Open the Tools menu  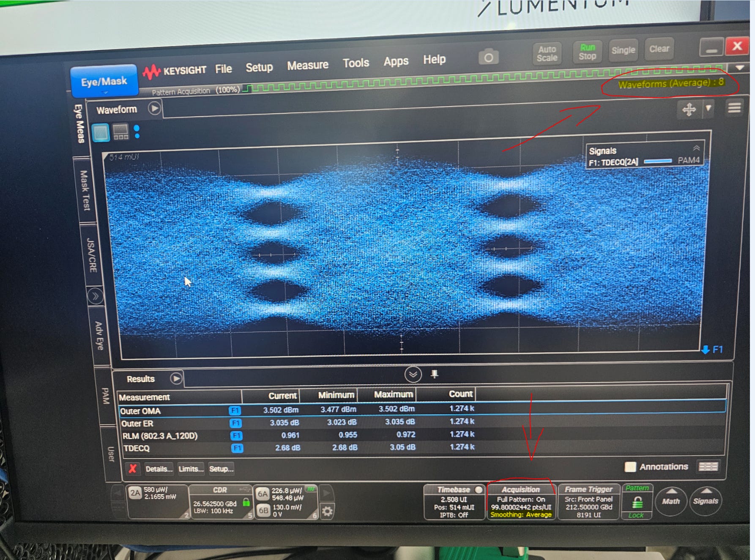pos(356,63)
